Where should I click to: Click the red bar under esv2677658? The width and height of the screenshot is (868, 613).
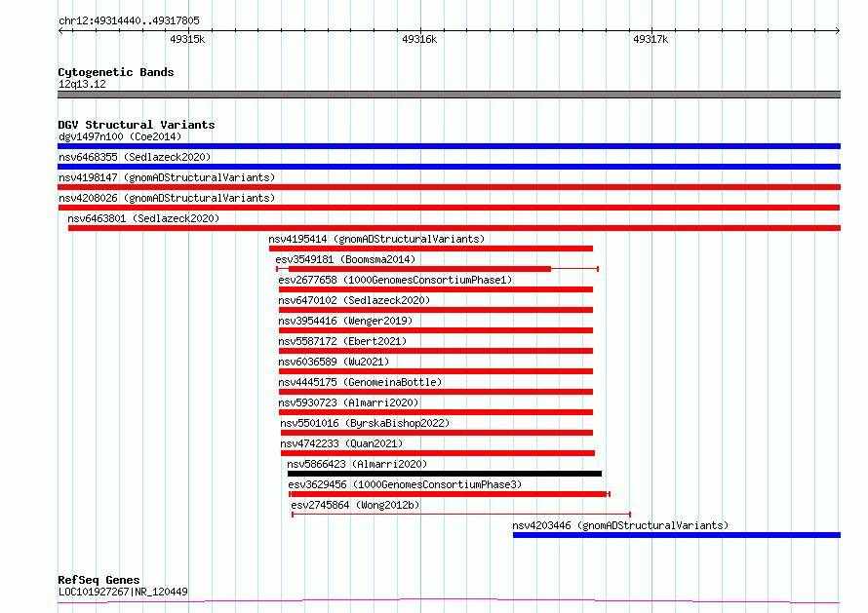click(x=436, y=289)
